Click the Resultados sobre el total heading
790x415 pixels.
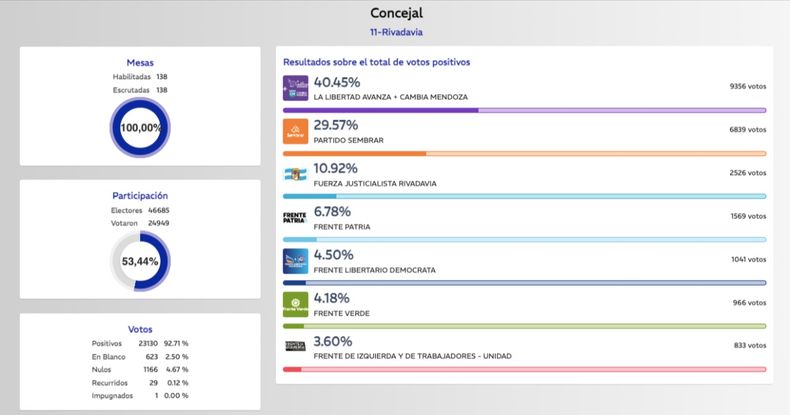[377, 62]
